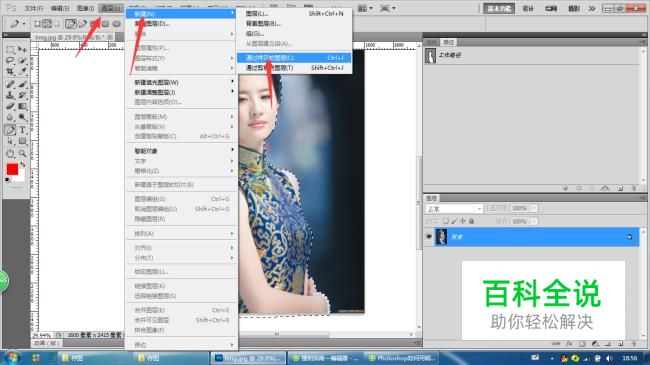Select the Move tool
The width and height of the screenshot is (650, 365).
22,50
